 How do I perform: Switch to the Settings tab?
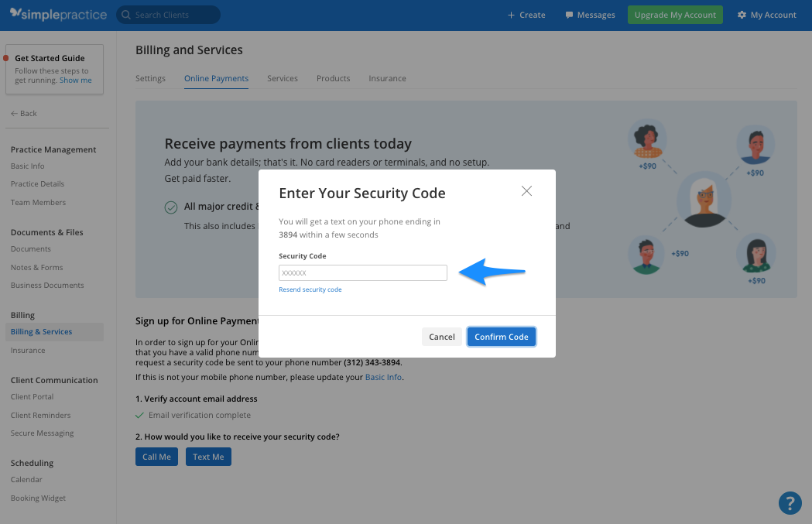pos(150,78)
